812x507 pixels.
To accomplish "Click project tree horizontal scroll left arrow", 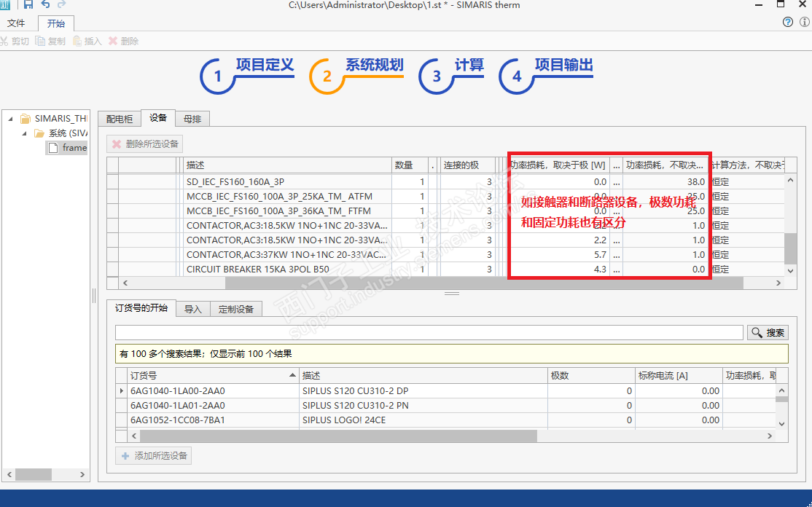I will click(x=9, y=474).
